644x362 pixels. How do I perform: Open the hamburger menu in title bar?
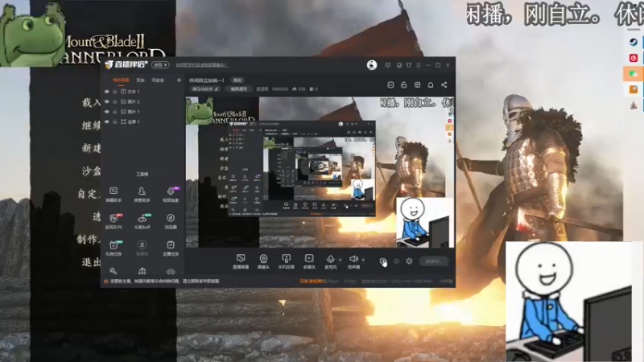[x=419, y=65]
